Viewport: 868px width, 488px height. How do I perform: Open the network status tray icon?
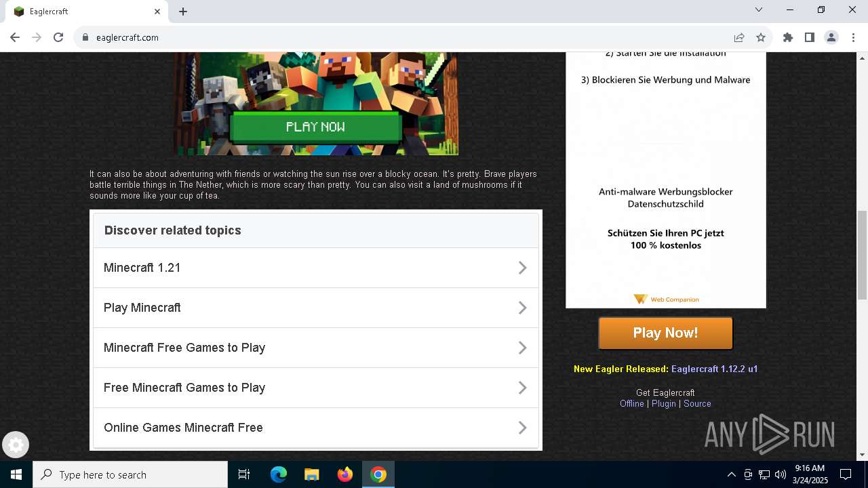(764, 474)
